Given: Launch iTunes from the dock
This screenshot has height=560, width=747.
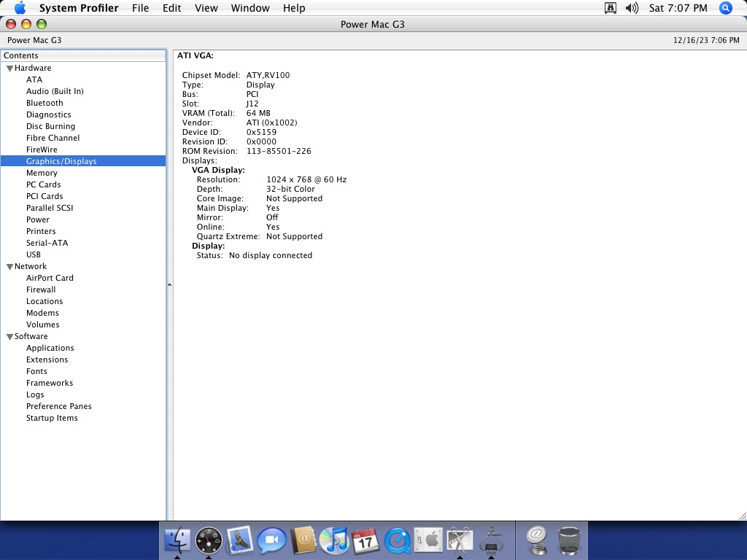Looking at the screenshot, I should pyautogui.click(x=334, y=540).
